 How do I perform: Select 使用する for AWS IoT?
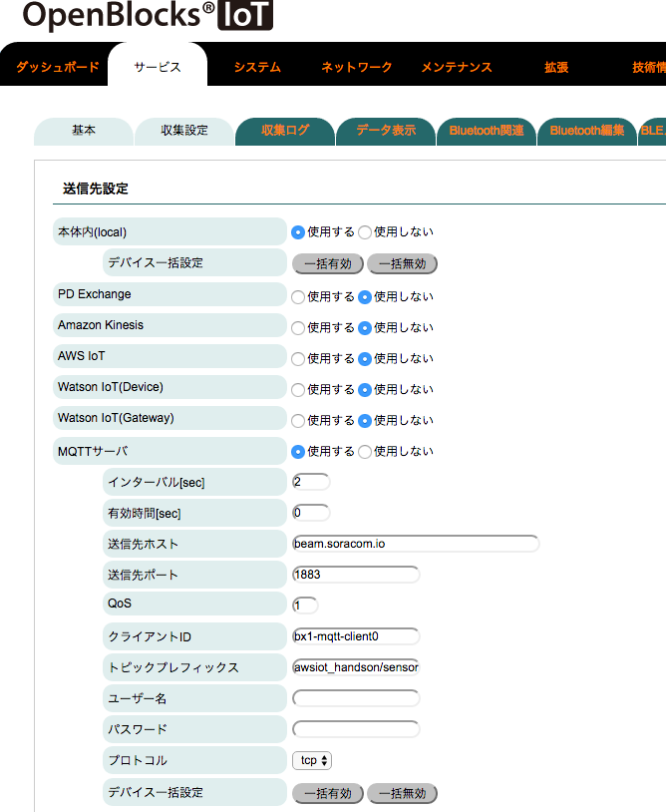click(297, 359)
